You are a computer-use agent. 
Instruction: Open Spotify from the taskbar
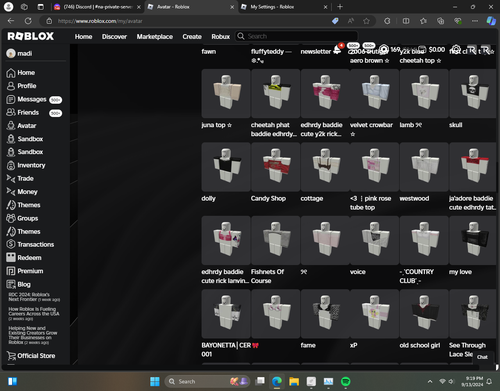pos(346,381)
